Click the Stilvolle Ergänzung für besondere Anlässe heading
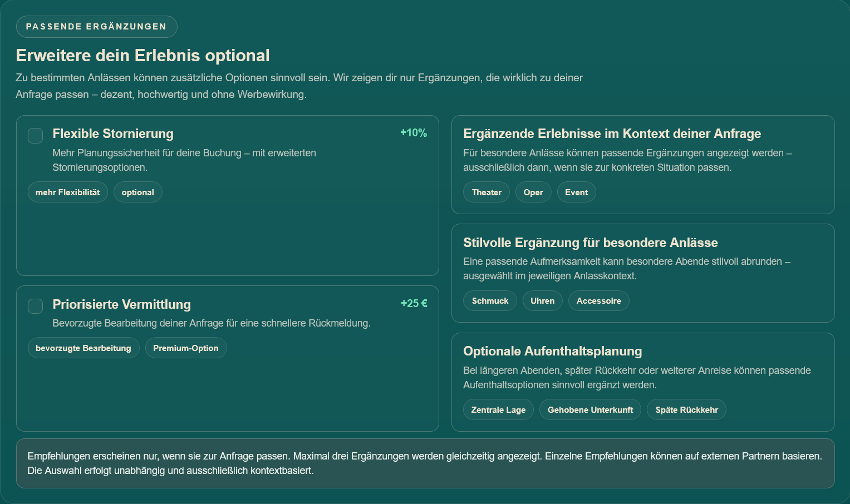Image resolution: width=850 pixels, height=504 pixels. 590,243
